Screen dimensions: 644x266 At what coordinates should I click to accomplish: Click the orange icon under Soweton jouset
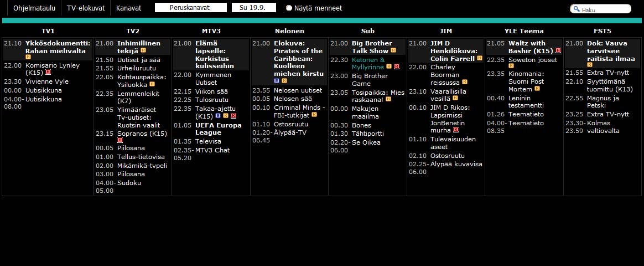[x=511, y=66]
